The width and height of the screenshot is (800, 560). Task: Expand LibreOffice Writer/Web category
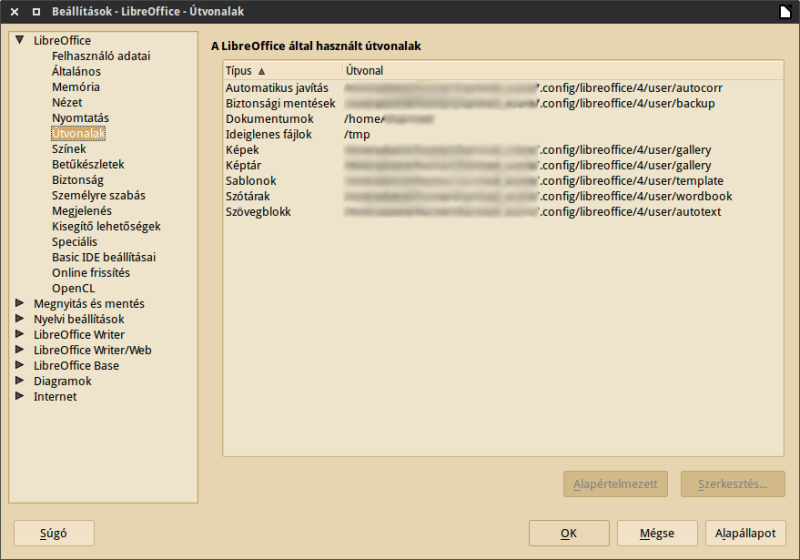(20, 349)
